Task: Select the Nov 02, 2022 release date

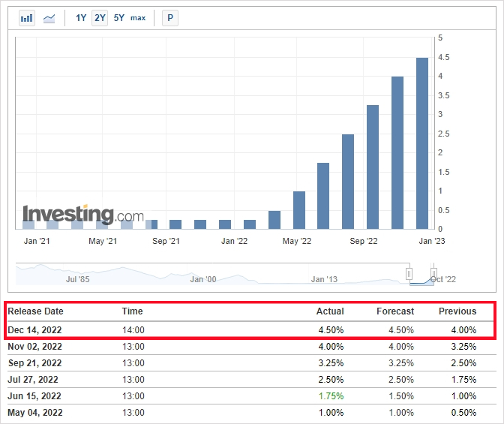Action: click(x=34, y=347)
